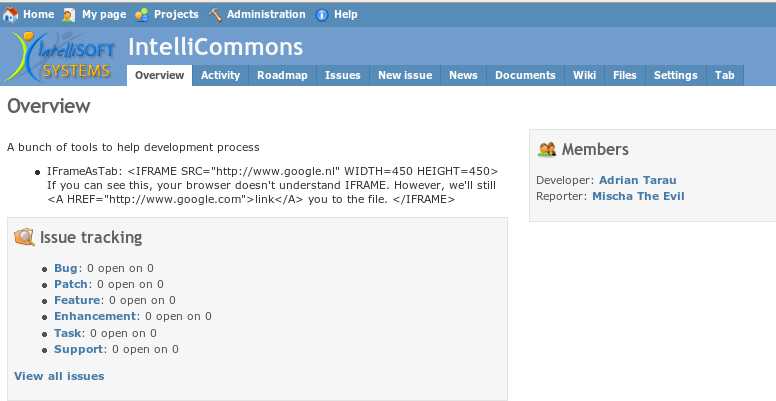Click the Issue tracking magnifier icon

[x=24, y=238]
